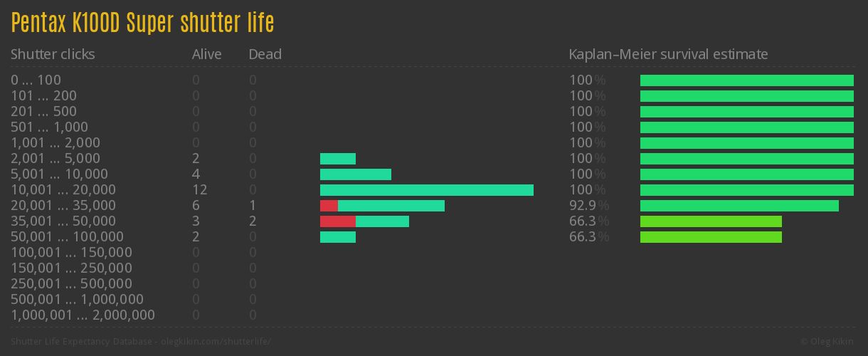Click the red dead segment in 35,001–50,000 bar
868x356 pixels.
click(x=337, y=221)
